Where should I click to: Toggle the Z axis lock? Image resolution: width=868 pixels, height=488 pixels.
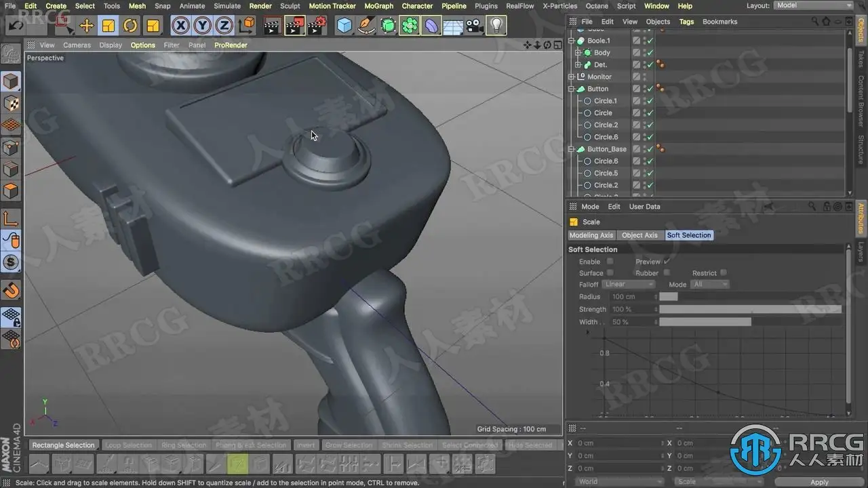[x=224, y=26]
